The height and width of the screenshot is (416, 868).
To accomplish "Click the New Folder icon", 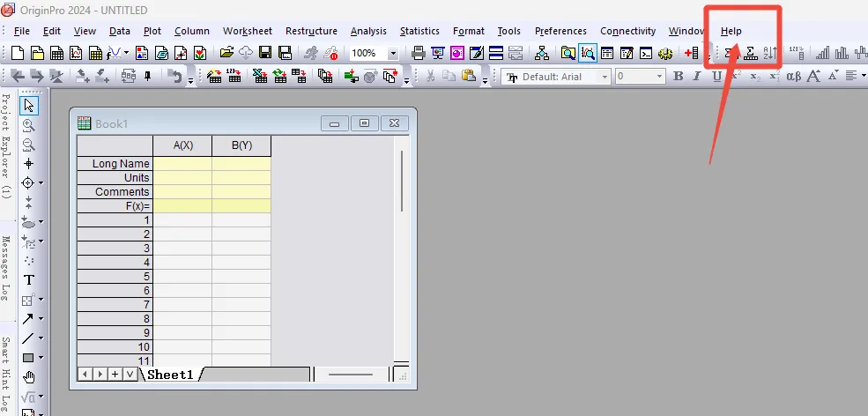I will click(x=37, y=53).
